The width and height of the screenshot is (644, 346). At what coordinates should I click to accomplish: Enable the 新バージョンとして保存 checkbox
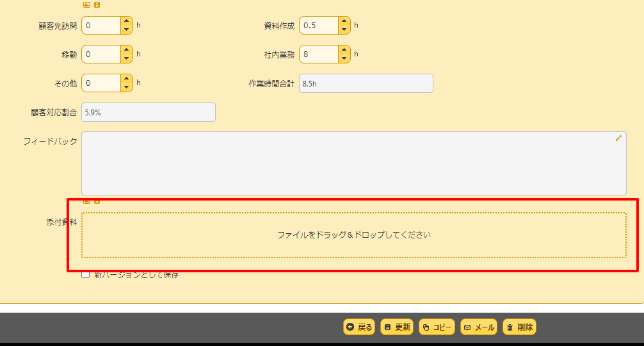(85, 274)
